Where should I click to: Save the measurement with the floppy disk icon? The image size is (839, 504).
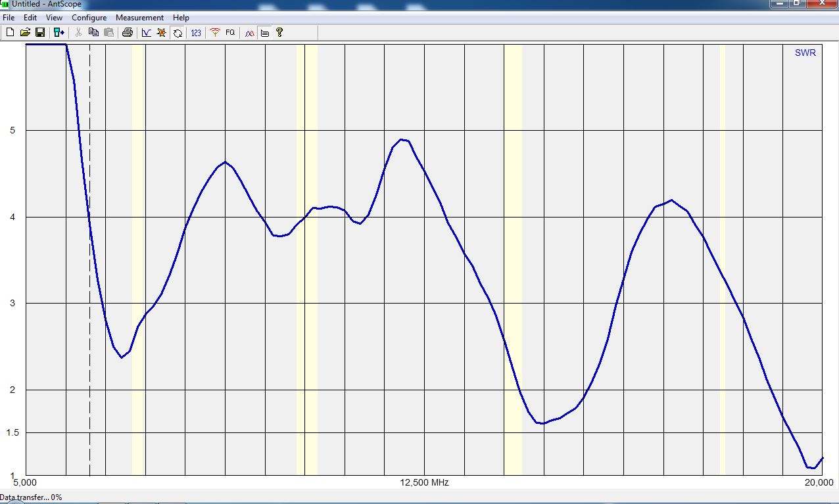[40, 32]
